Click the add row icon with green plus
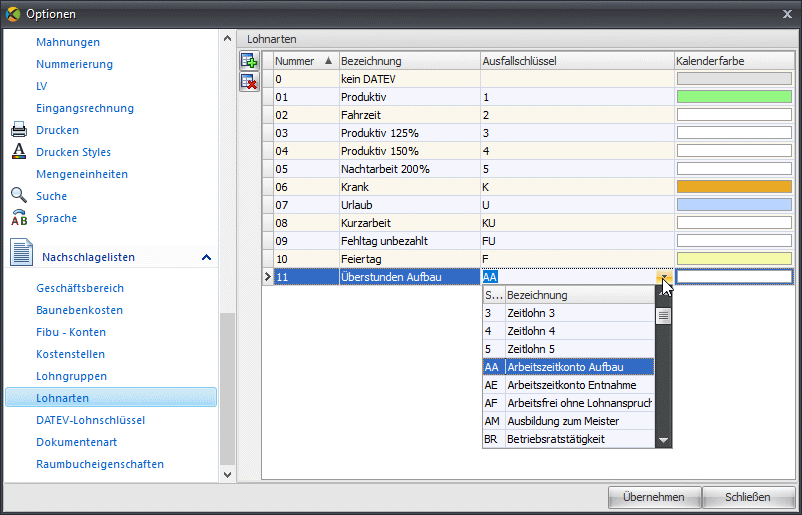Image resolution: width=802 pixels, height=515 pixels. point(249,61)
